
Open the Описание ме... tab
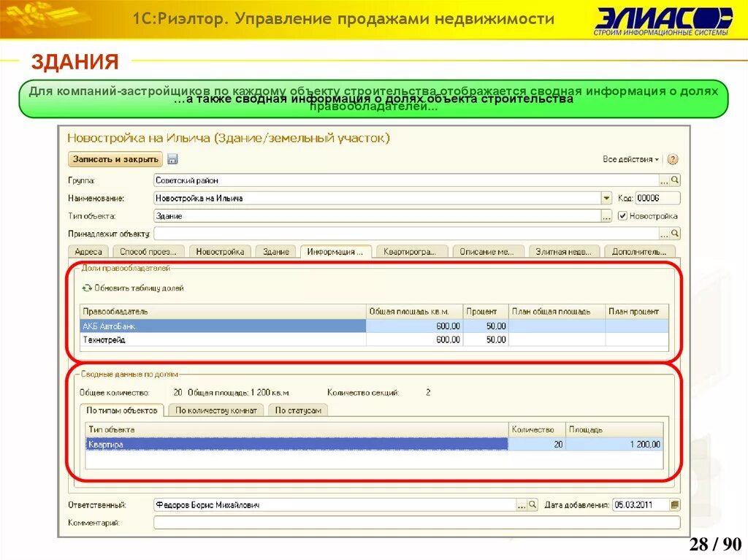487,251
